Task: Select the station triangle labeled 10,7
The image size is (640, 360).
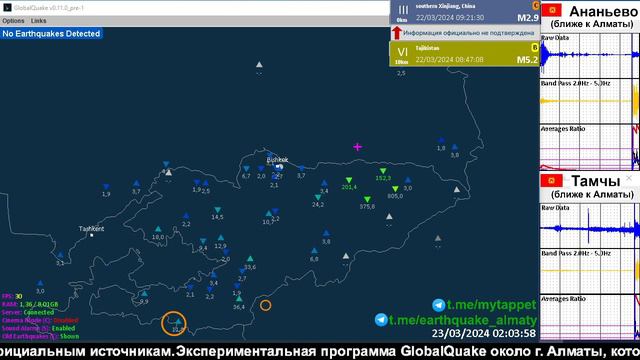Action: [269, 213]
